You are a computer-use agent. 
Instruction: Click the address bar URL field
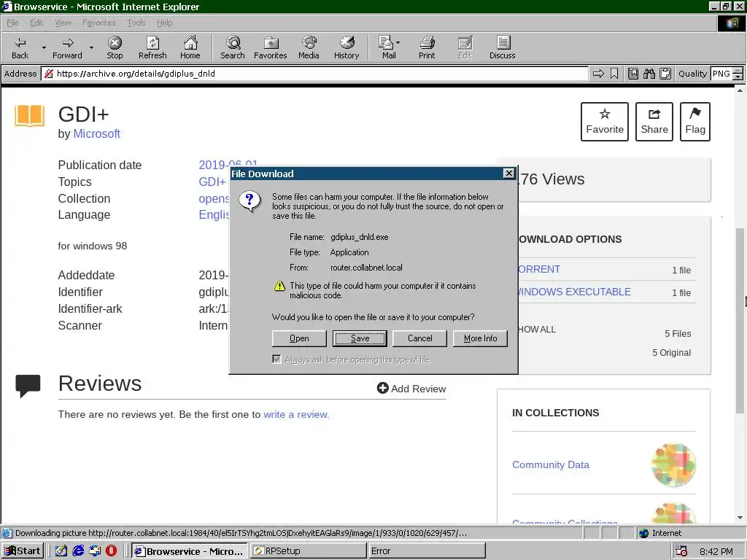pyautogui.click(x=314, y=74)
